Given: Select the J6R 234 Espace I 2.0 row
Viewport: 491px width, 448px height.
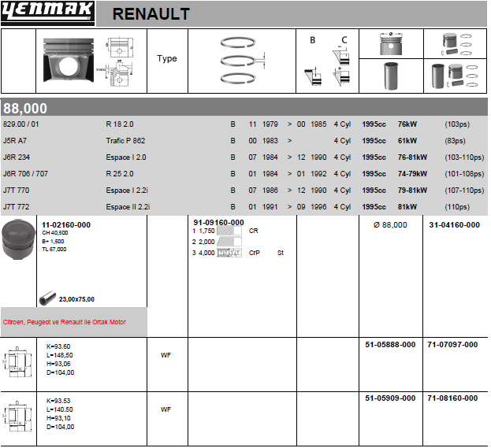Looking at the screenshot, I should pyautogui.click(x=244, y=157).
